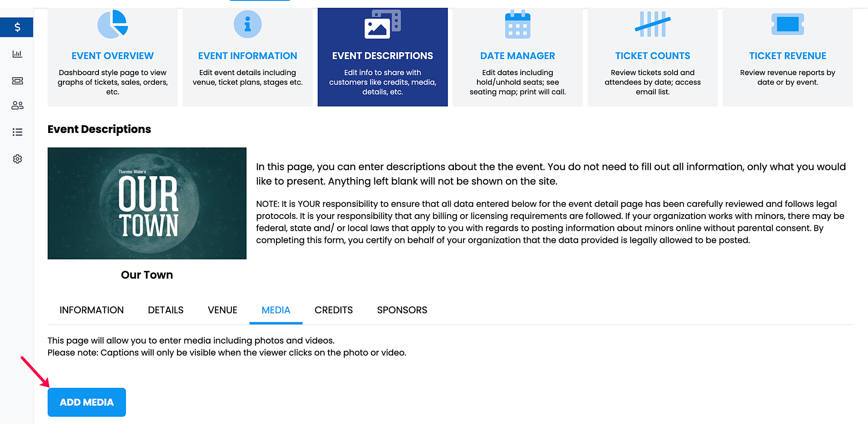Click the ADD MEDIA button
The height and width of the screenshot is (424, 868).
click(87, 402)
